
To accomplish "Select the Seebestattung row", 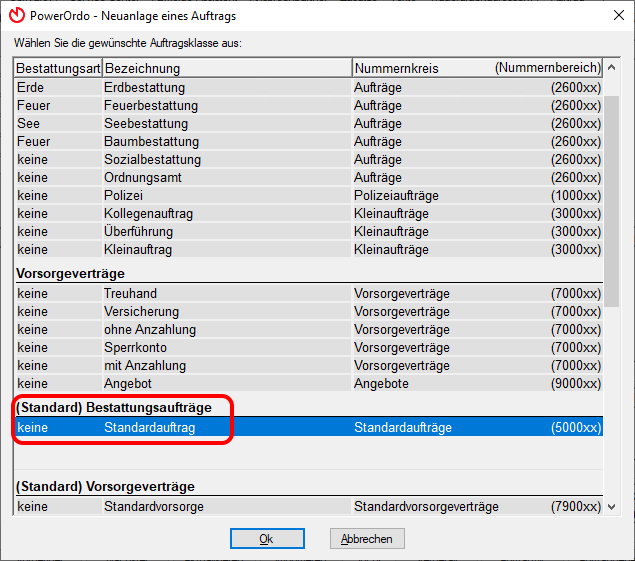I will click(309, 124).
